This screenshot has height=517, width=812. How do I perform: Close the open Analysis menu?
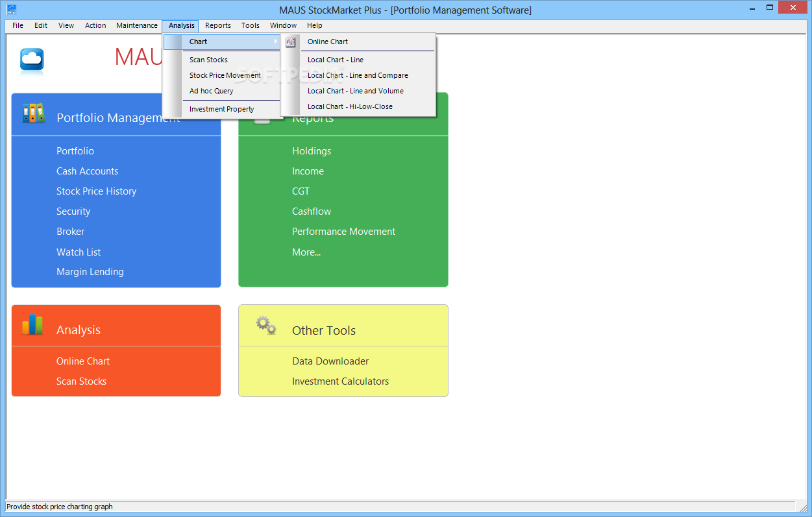[181, 25]
